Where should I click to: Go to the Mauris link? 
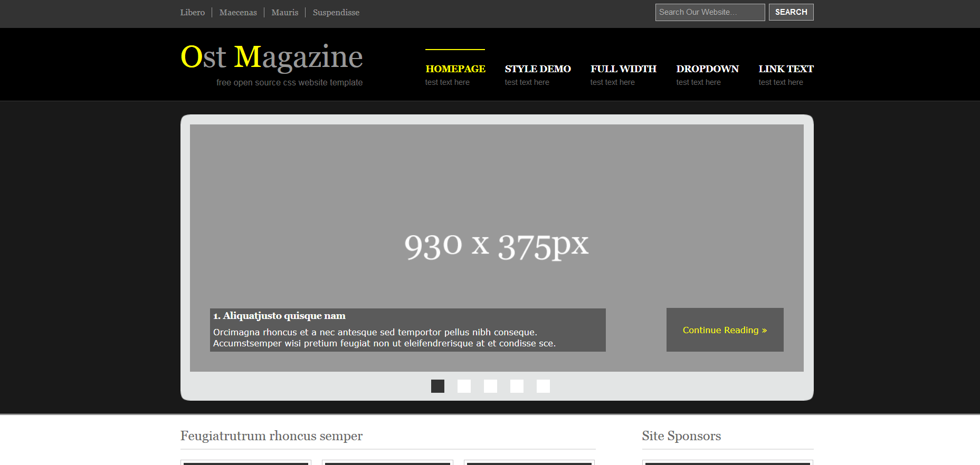click(x=284, y=13)
